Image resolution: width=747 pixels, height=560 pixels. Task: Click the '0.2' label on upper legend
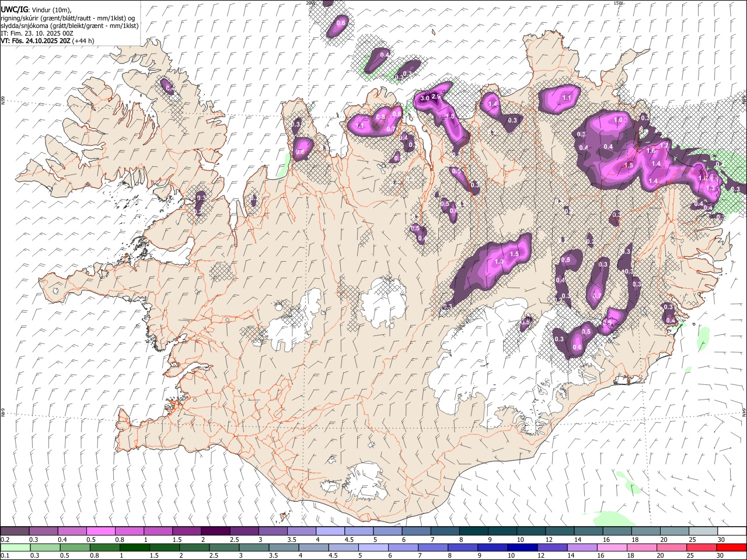tap(5, 540)
